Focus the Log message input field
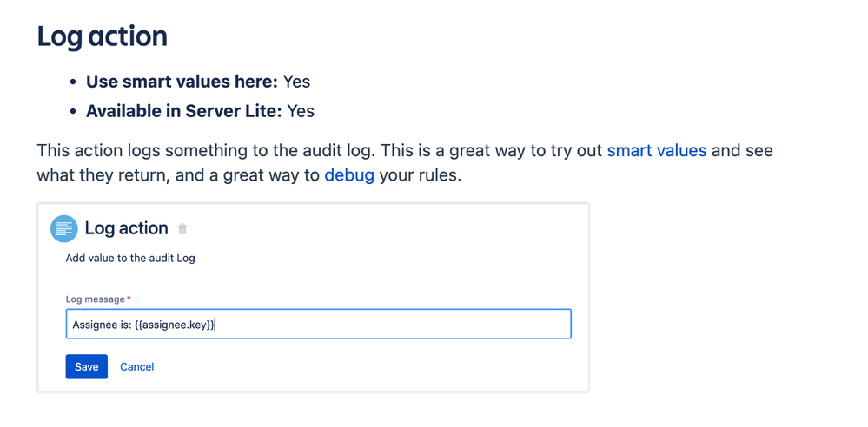The height and width of the screenshot is (427, 868). point(318,324)
